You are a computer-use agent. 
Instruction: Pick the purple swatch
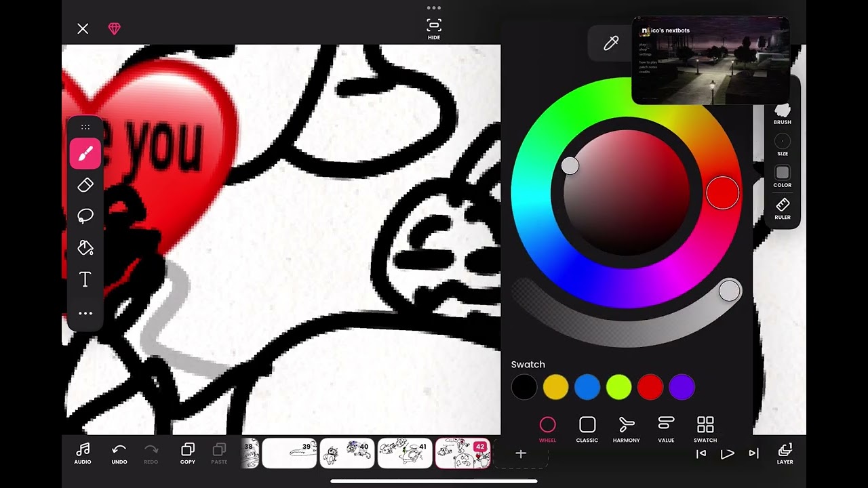point(682,387)
